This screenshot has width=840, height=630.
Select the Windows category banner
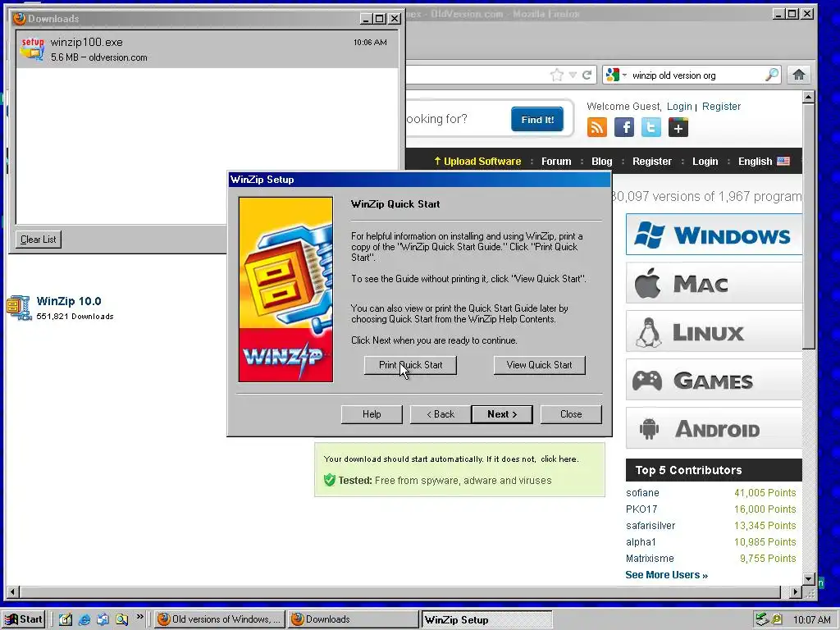pyautogui.click(x=714, y=235)
